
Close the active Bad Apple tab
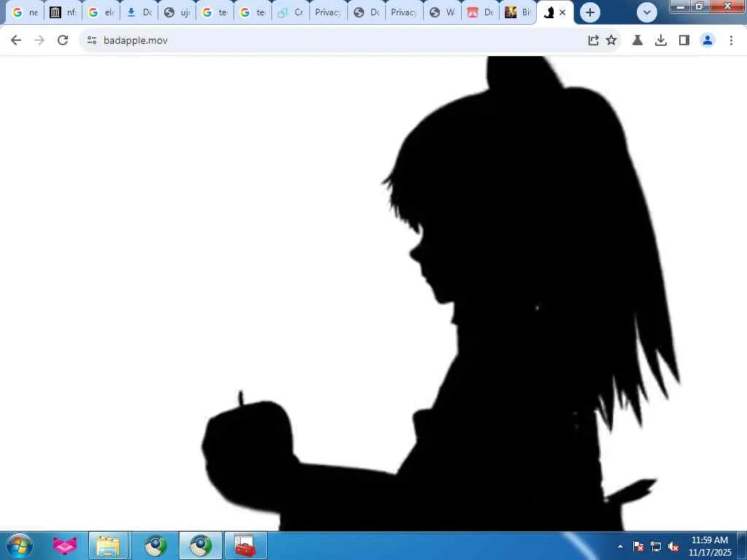(562, 13)
